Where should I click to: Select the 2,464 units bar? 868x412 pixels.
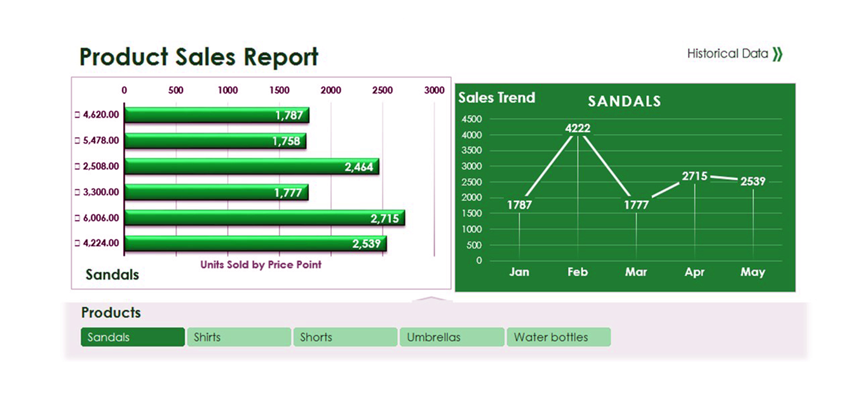coord(251,167)
